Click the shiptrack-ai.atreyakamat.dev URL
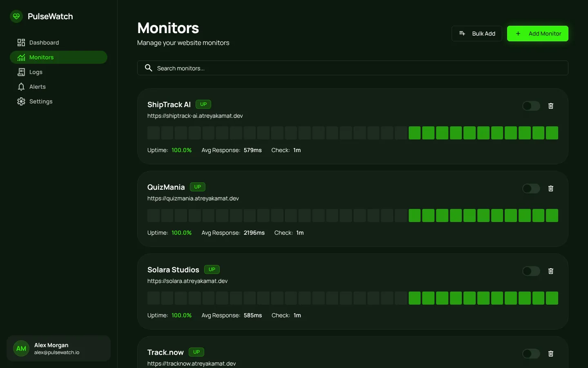This screenshot has width=588, height=368. pos(195,116)
